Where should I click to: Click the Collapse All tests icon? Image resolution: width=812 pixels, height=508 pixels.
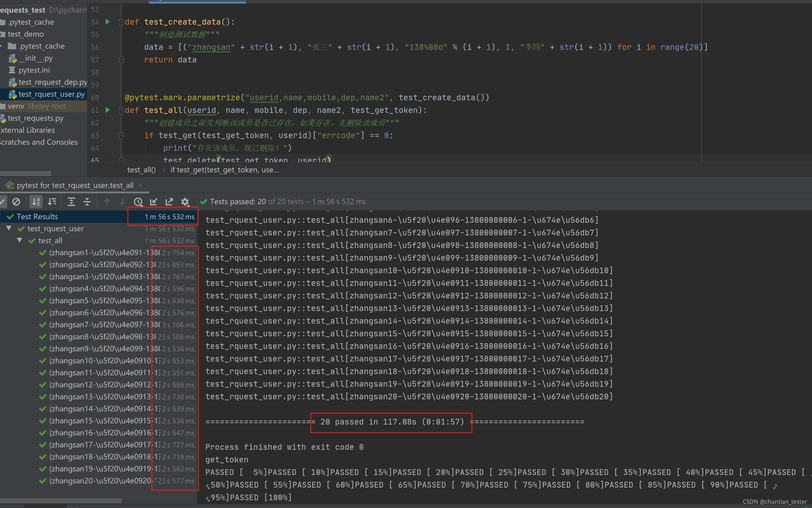point(87,201)
